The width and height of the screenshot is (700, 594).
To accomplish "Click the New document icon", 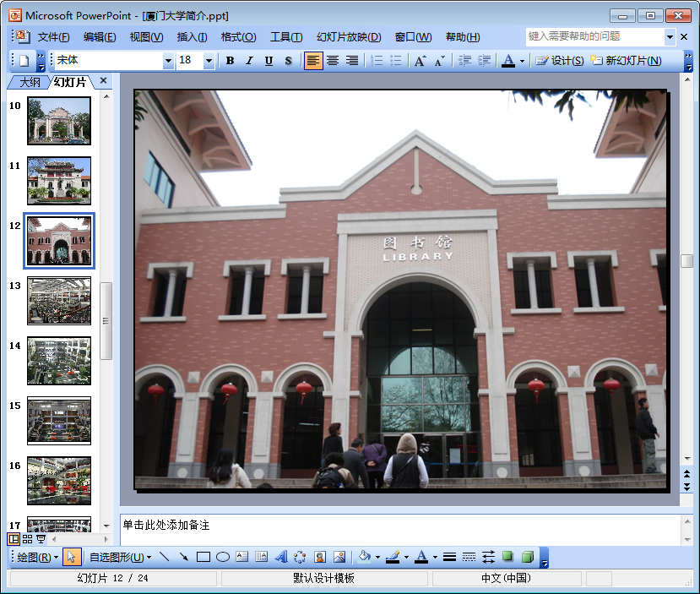I will pos(24,61).
